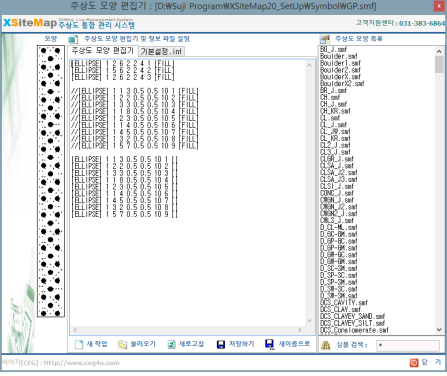Click the file list scroll down arrow
Screen dimensions: 447x376
(x=439, y=329)
